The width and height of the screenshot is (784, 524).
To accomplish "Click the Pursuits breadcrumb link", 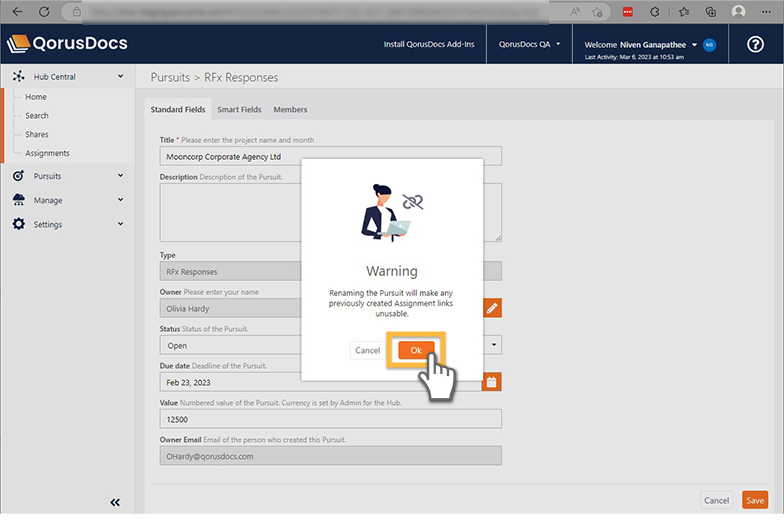I will (170, 78).
